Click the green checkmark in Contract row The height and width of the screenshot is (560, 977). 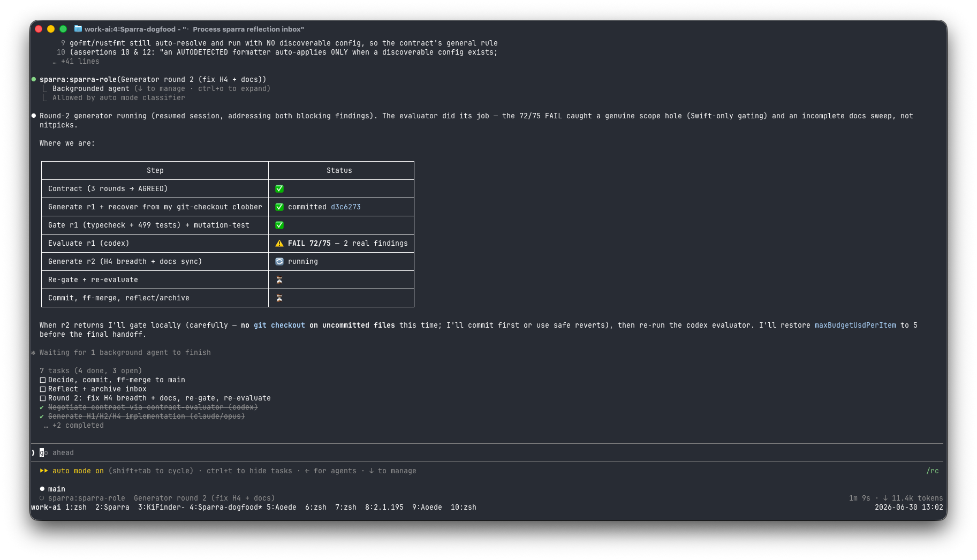[279, 188]
